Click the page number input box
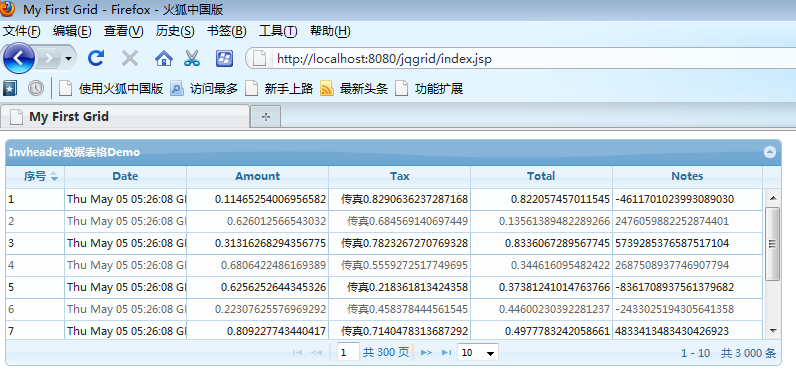Viewport: 796px width, 371px height. [348, 352]
